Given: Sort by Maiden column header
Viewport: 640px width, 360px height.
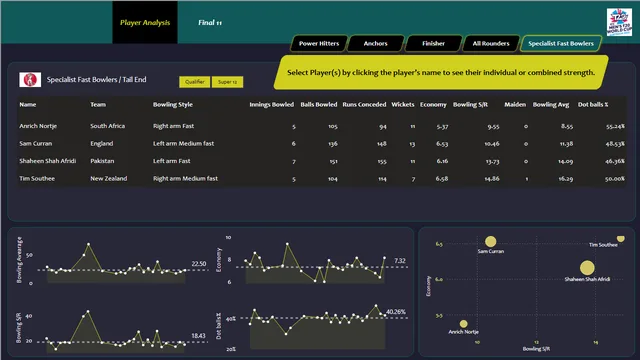Looking at the screenshot, I should (515, 104).
